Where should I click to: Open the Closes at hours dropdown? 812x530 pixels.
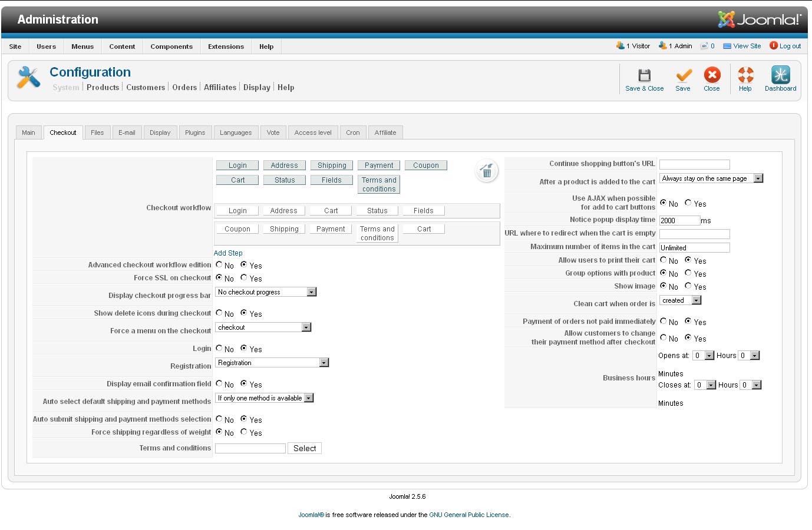click(705, 385)
